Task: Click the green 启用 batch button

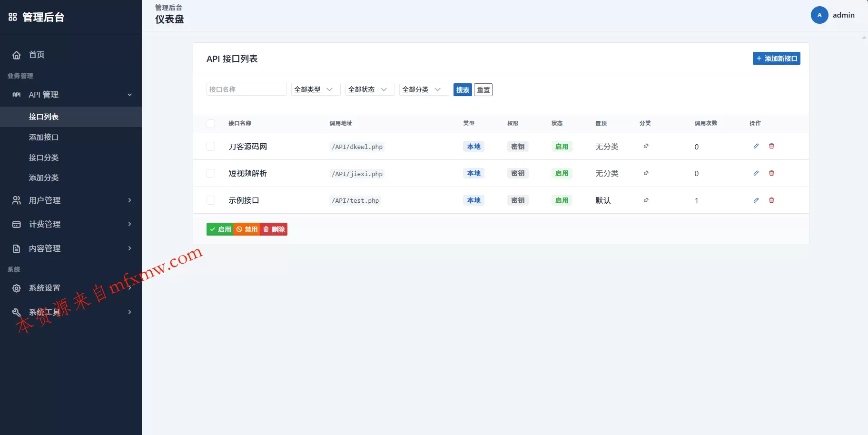Action: tap(220, 229)
